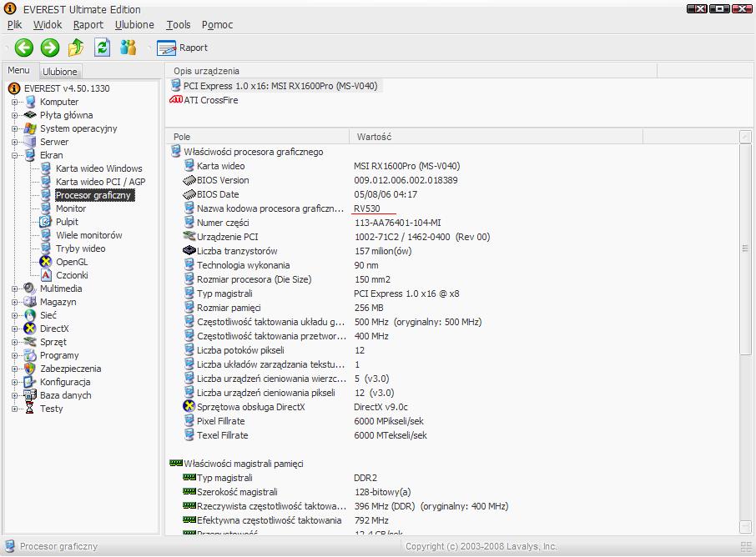
Task: Select the EVEREST v4.50.1330 root node
Action: click(x=67, y=88)
